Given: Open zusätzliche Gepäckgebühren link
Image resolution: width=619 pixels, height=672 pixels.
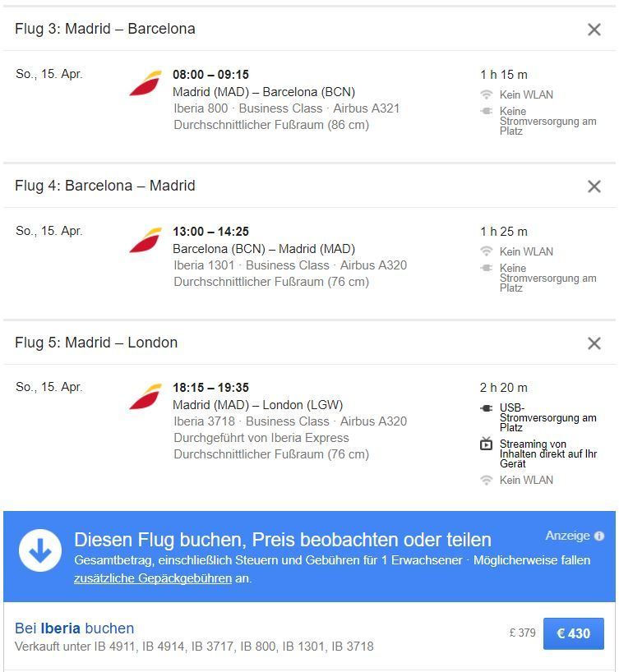Looking at the screenshot, I should 153,578.
